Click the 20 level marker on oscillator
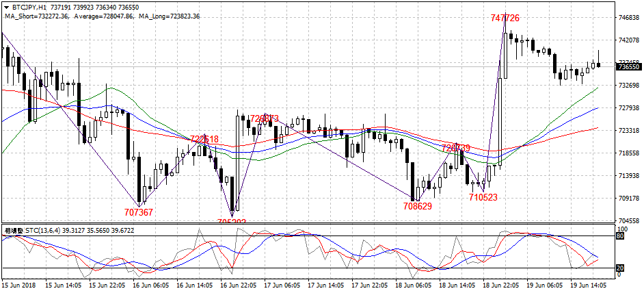The width and height of the screenshot is (644, 293). pyautogui.click(x=621, y=268)
